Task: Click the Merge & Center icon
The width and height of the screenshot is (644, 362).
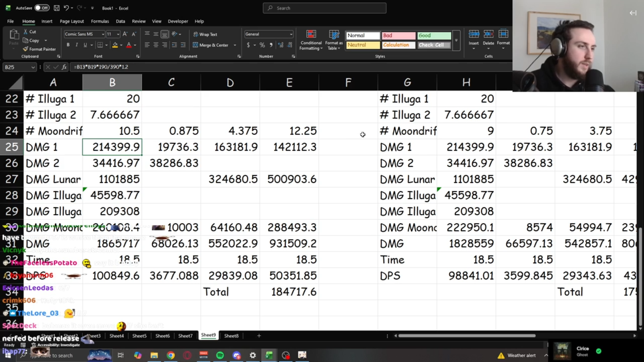Action: point(195,45)
